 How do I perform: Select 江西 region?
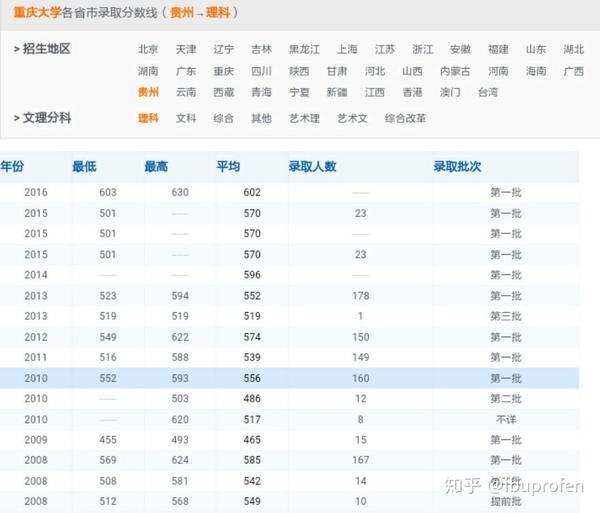375,92
